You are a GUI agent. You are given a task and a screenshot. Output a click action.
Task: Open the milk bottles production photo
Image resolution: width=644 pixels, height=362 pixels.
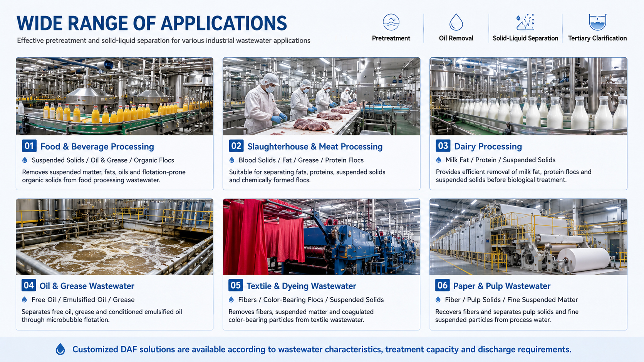tap(528, 96)
